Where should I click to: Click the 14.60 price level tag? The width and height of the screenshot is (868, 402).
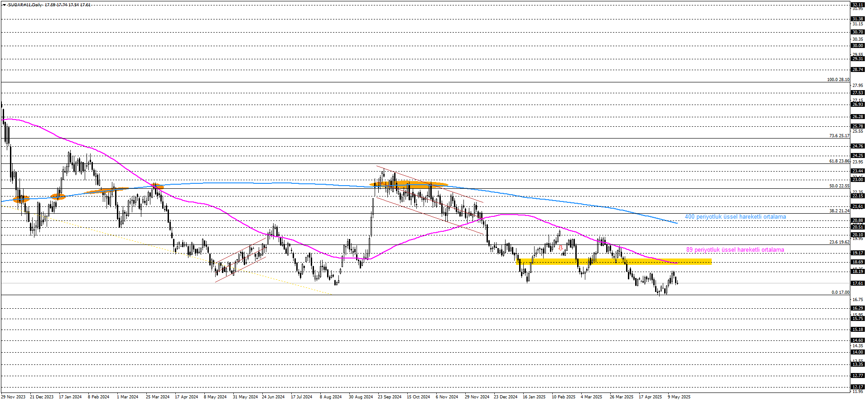pyautogui.click(x=858, y=340)
